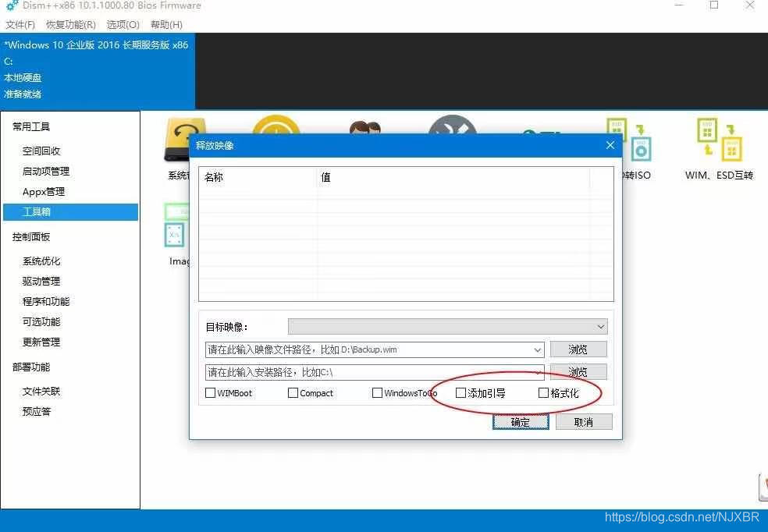Enable the Compact checkbox
This screenshot has height=532, width=768.
point(293,393)
